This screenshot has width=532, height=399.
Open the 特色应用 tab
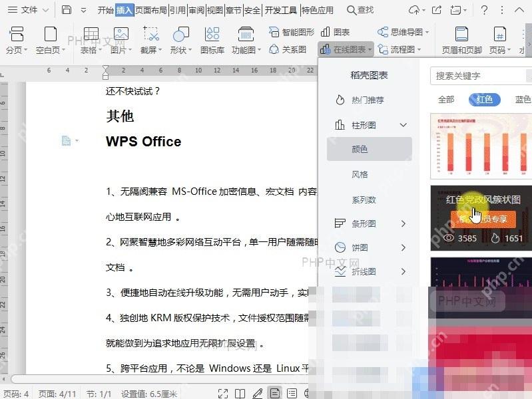(317, 11)
